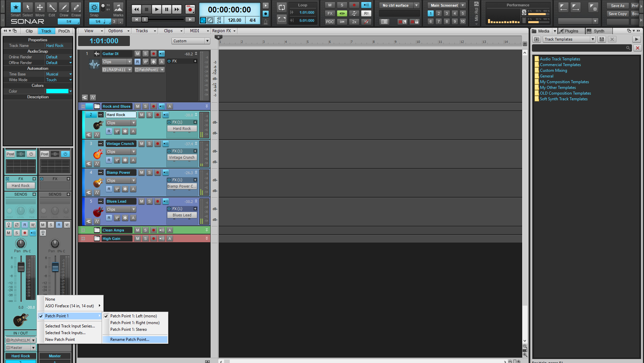Select the Smart tool
The width and height of the screenshot is (644, 363).
coord(15,7)
